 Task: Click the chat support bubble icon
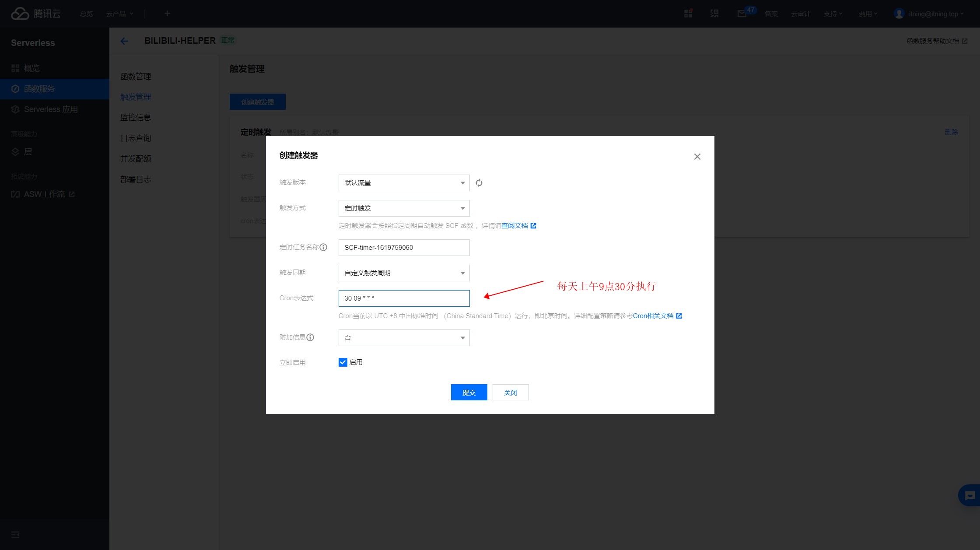[969, 495]
